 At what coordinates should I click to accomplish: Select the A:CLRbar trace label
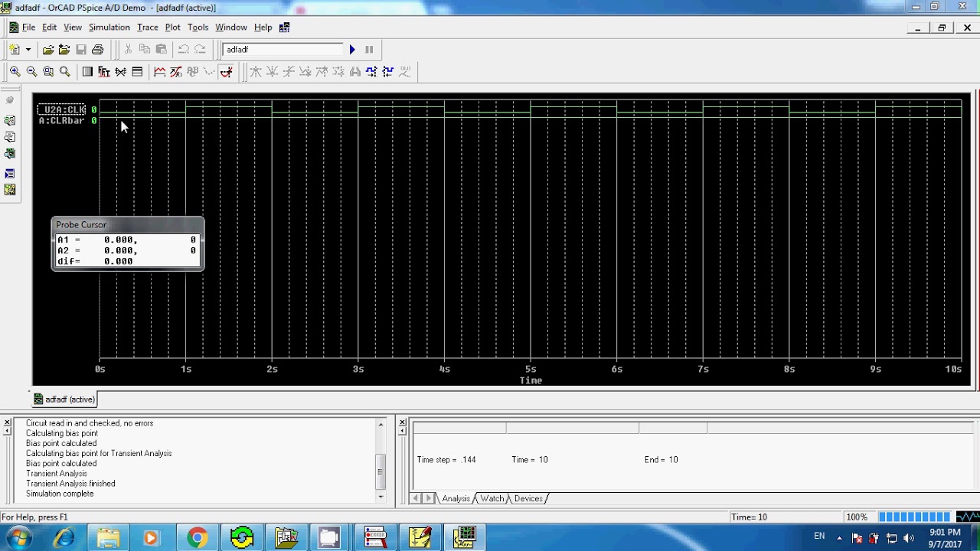coord(62,121)
